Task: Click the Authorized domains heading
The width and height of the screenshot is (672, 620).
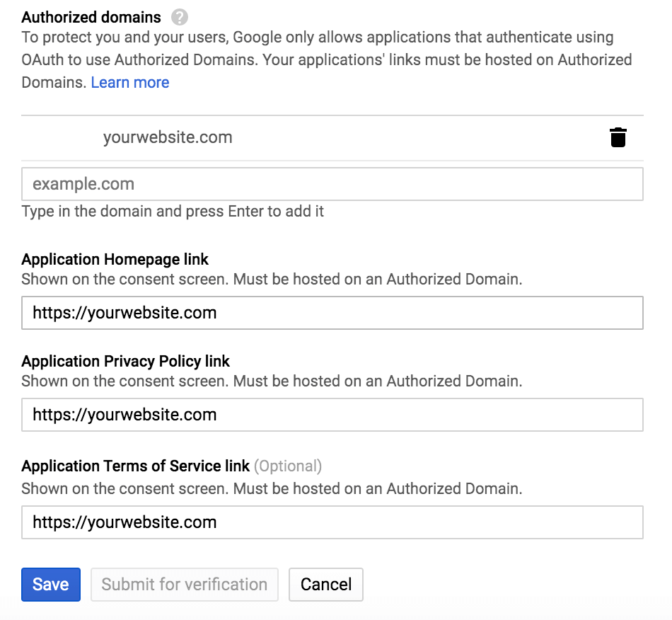Action: 91,18
